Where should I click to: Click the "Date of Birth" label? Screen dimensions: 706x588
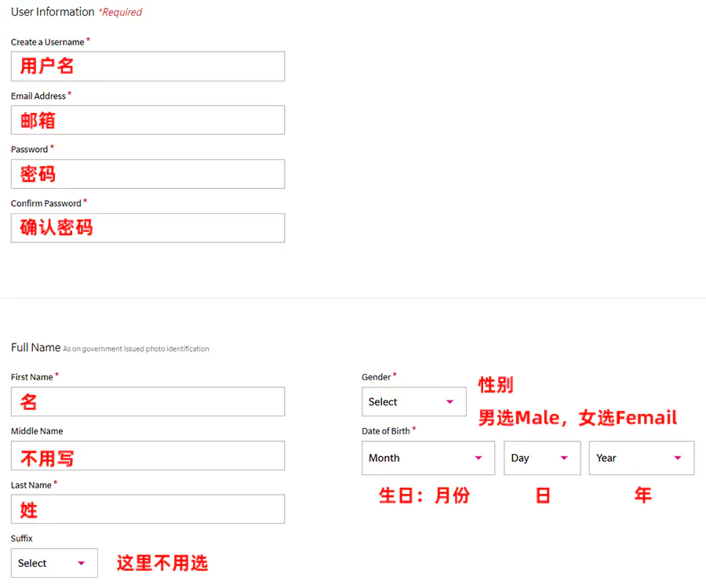click(385, 431)
